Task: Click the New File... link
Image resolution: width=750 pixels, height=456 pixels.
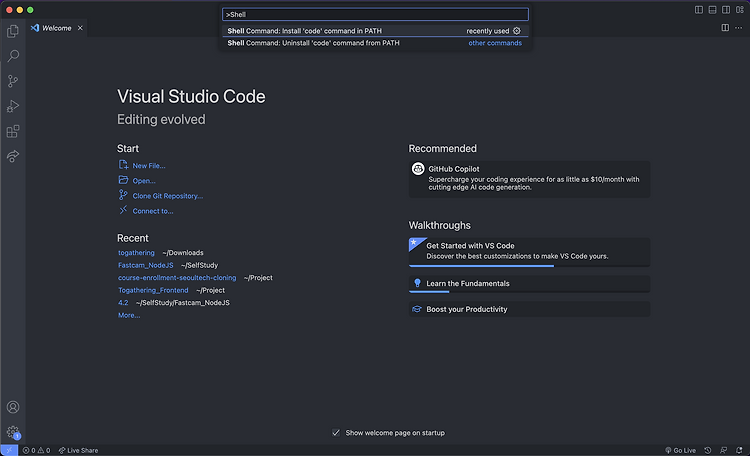Action: 149,166
